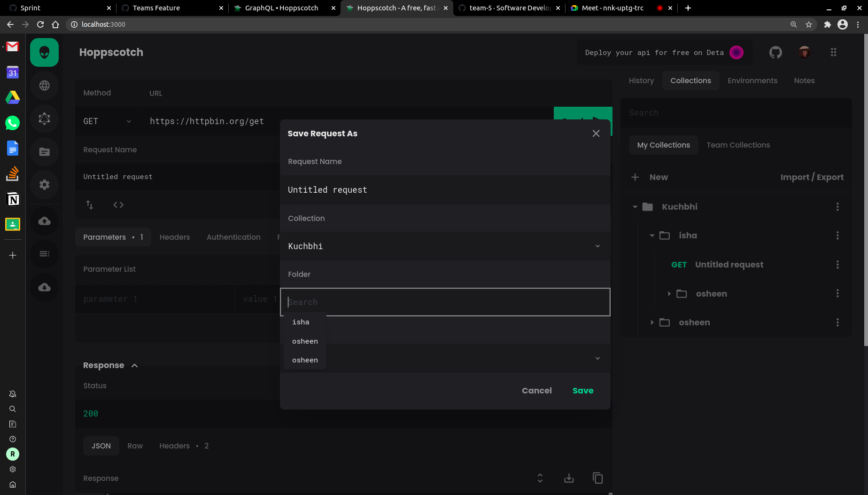Click the swap arrows icon below request name

(90, 204)
